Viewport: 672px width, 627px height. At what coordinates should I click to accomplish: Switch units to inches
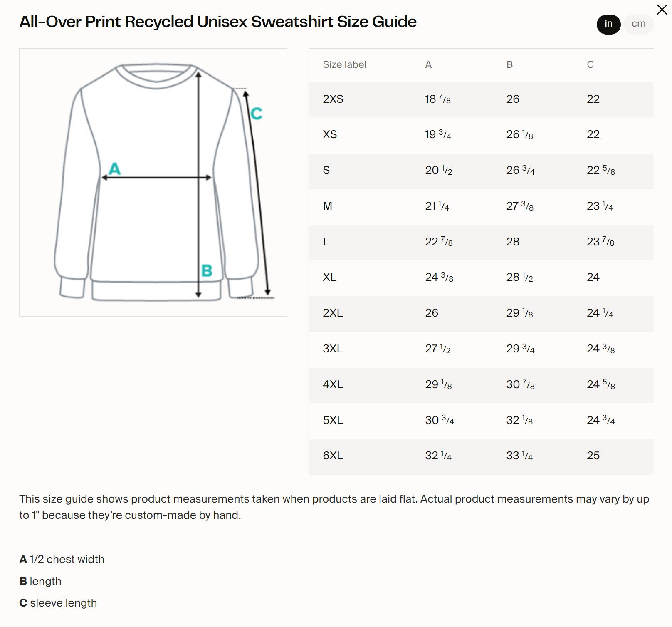click(608, 24)
